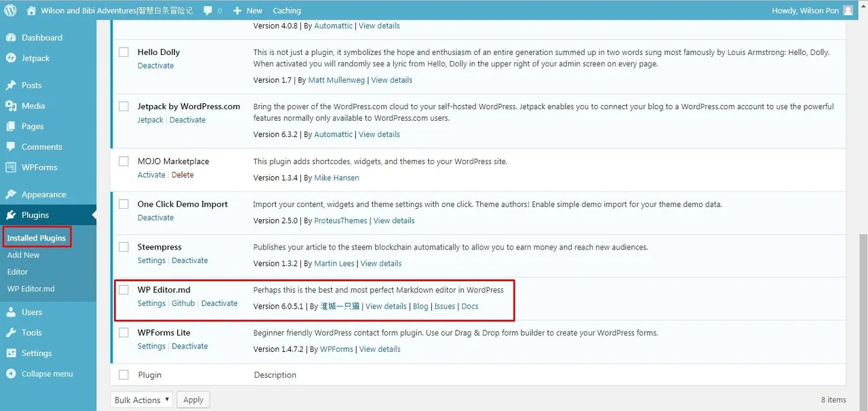Open Matt Mullenweg author link
The image size is (868, 411).
click(336, 80)
